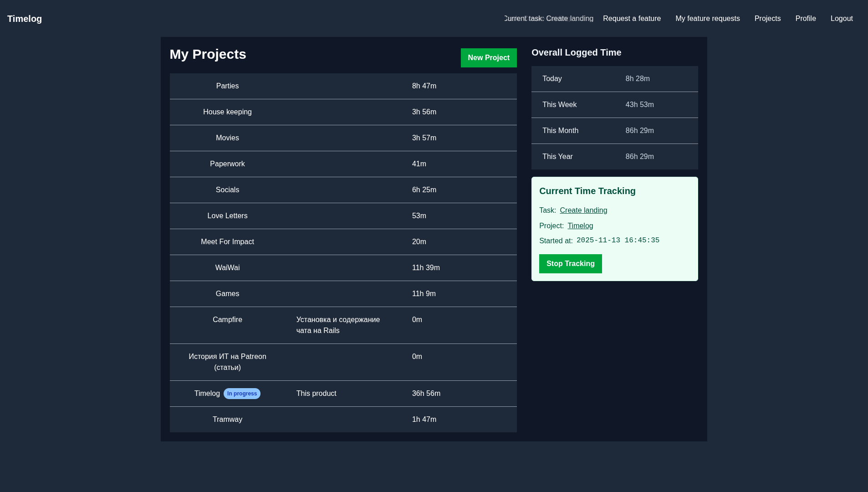Screen dimensions: 868x492
Task: Open the 'Create landing' task link
Action: pos(583,210)
